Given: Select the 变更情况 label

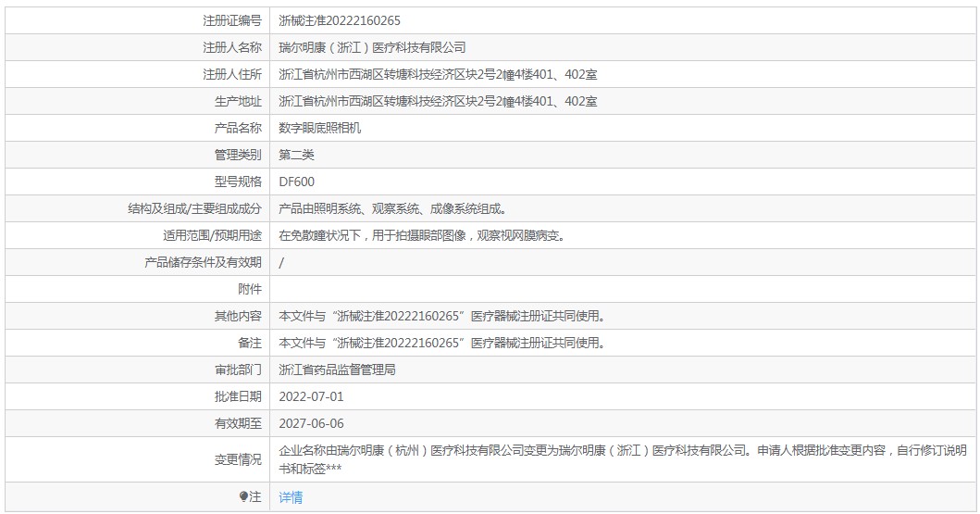Looking at the screenshot, I should point(238,459).
